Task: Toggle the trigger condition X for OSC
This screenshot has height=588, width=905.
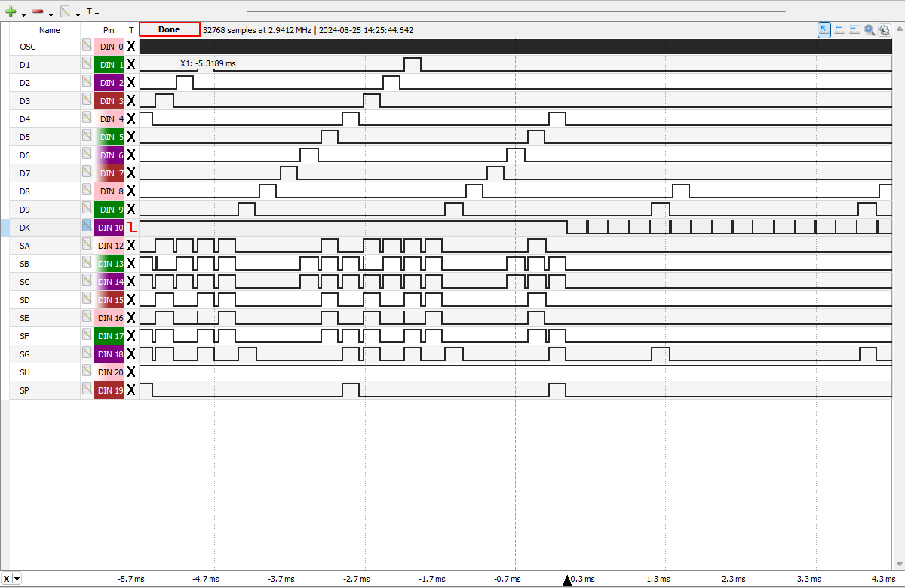Action: [131, 46]
